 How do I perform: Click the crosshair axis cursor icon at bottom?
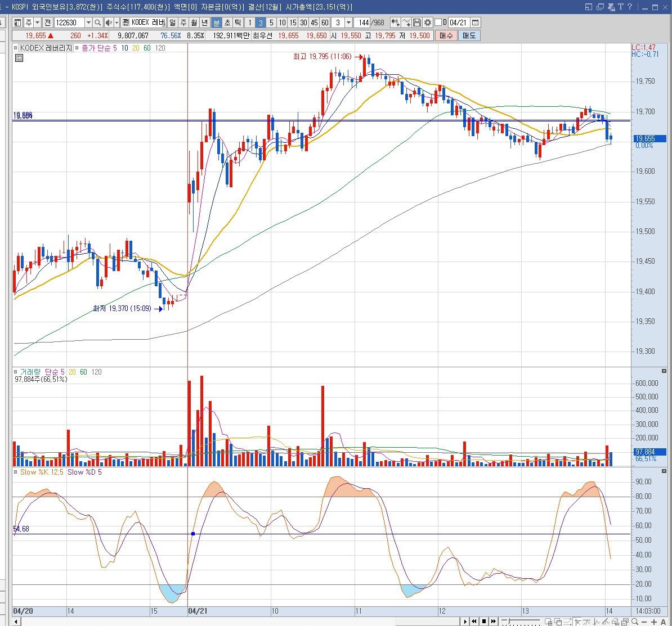(577, 622)
